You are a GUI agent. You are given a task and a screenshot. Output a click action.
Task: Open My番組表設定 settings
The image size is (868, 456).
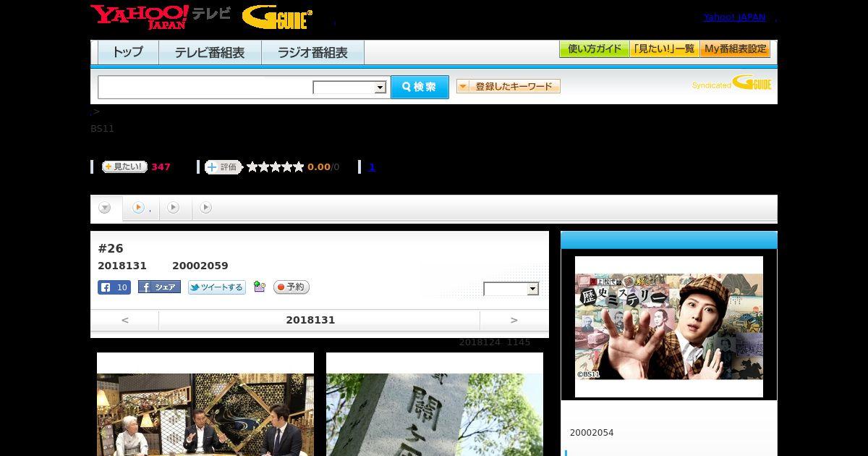(735, 49)
